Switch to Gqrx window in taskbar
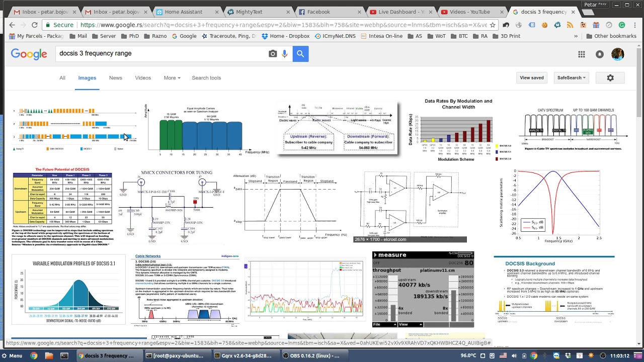The image size is (644, 362). [247, 355]
